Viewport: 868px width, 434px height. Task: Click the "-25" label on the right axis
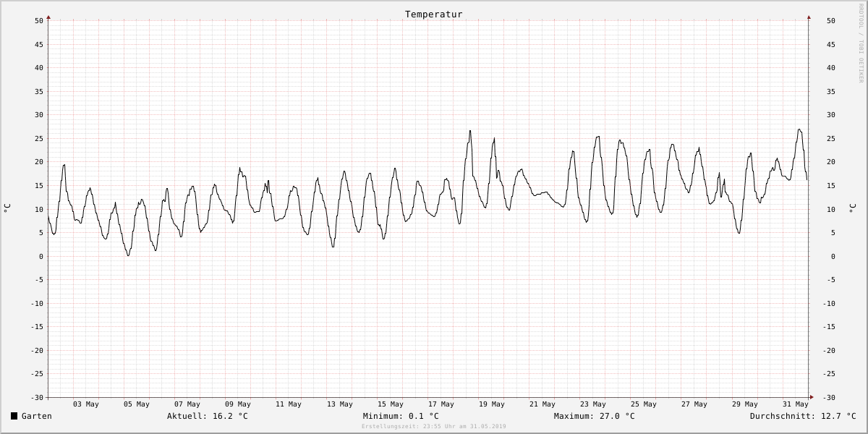[x=829, y=374]
